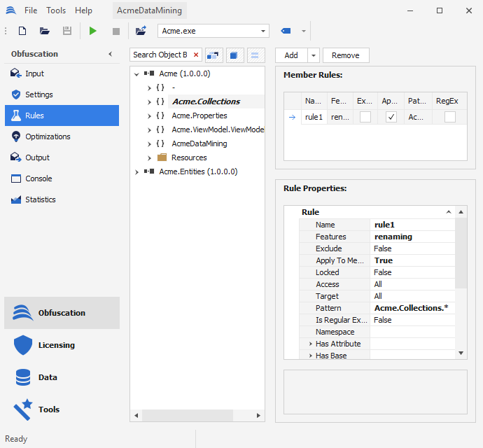
Task: Click the Remove rule button
Action: (x=345, y=55)
